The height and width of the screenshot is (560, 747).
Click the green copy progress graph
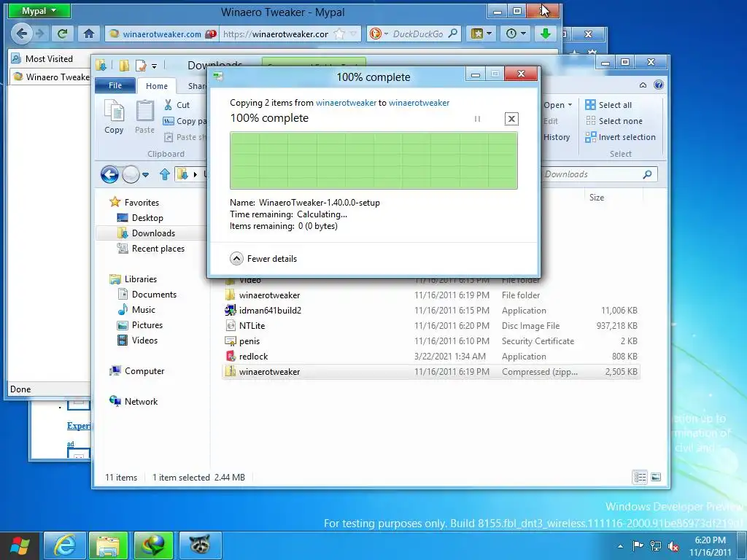[x=373, y=160]
